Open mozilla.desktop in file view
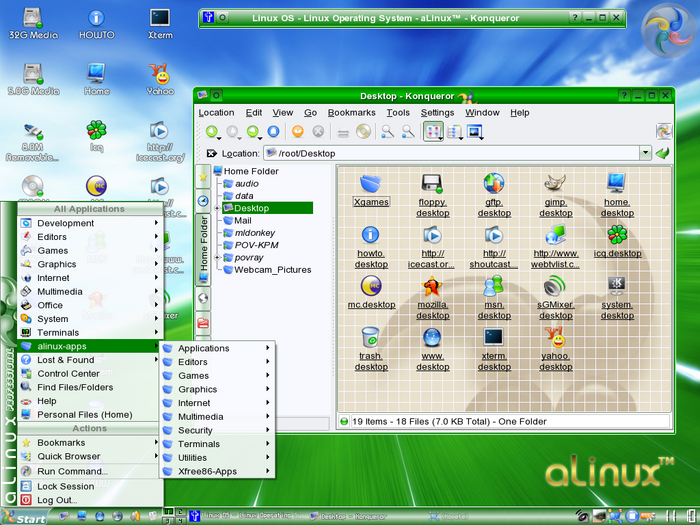Screen dimensions: 700x525 [432, 298]
